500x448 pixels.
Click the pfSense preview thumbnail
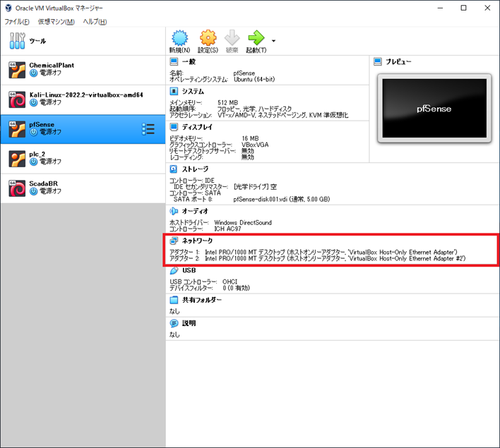[x=434, y=109]
